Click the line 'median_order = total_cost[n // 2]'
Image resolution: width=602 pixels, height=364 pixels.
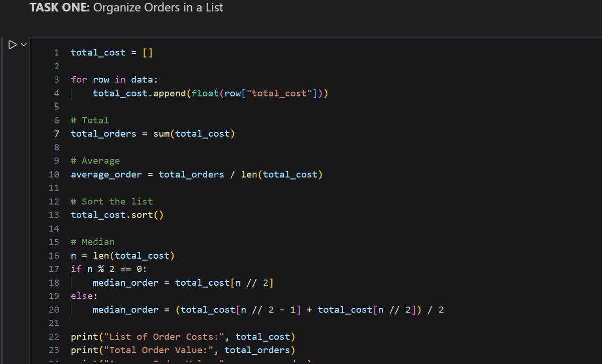click(183, 283)
